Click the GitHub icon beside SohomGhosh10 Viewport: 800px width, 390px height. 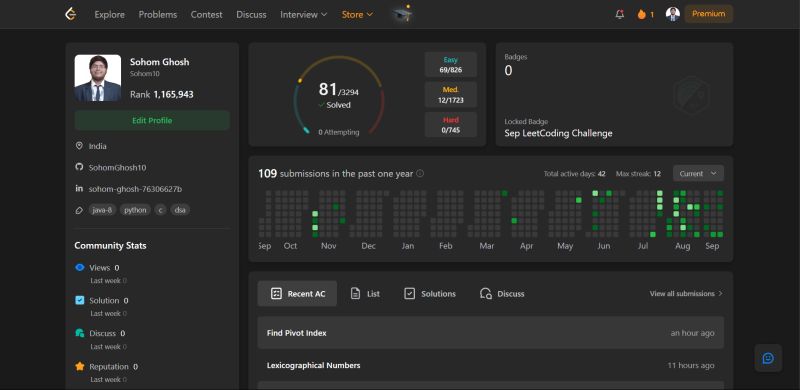click(79, 167)
